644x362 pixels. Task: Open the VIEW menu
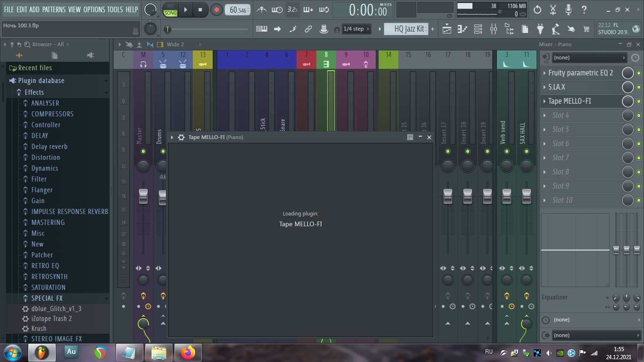point(74,9)
